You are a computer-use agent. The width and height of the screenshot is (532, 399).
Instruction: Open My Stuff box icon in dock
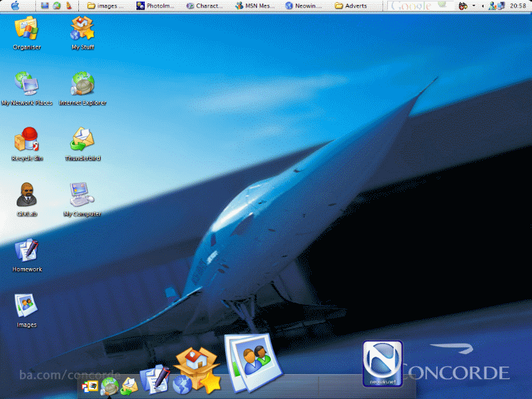(197, 369)
